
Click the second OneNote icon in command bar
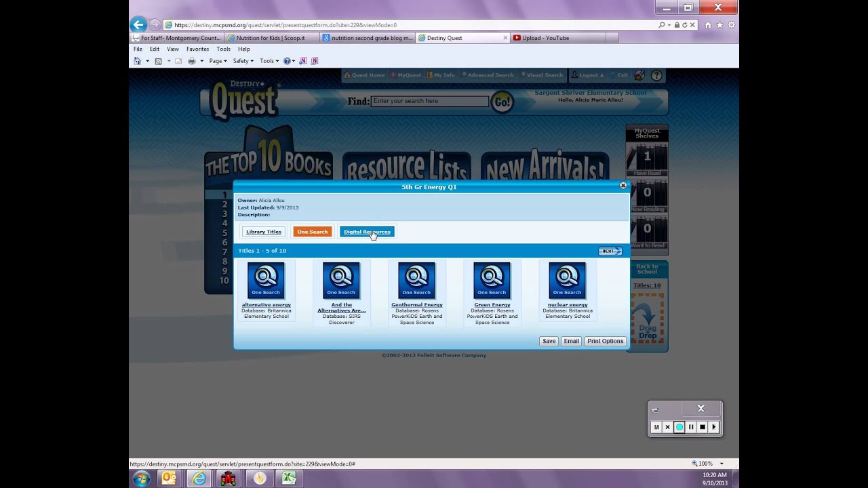tap(314, 61)
